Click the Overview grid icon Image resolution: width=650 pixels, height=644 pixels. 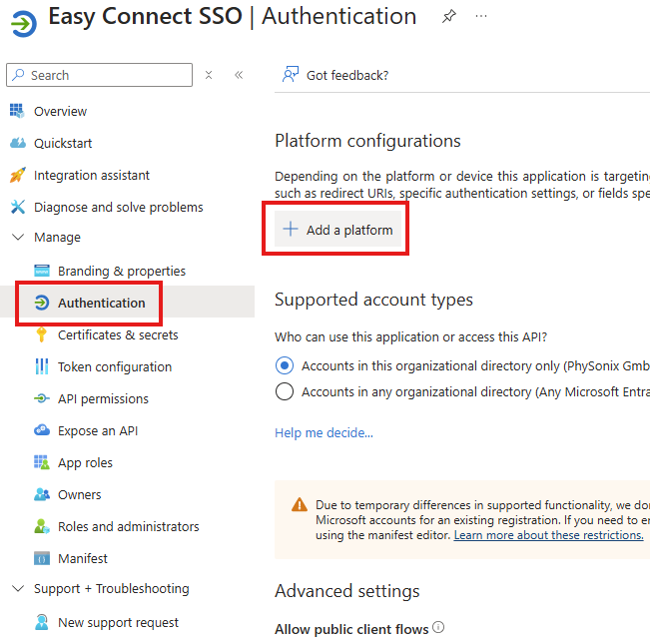coord(17,111)
